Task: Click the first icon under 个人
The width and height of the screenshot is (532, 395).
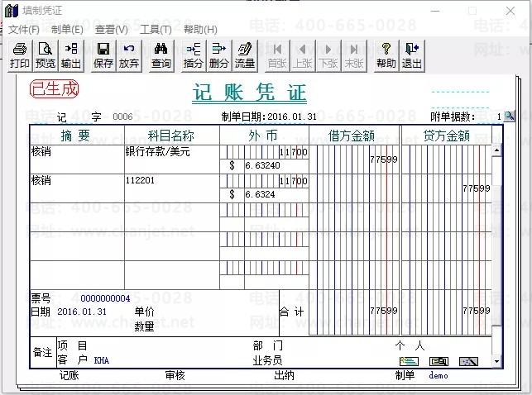Action: point(409,361)
